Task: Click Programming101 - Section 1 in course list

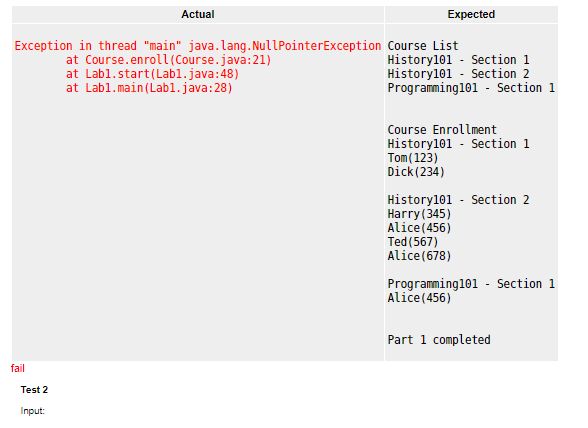Action: coord(471,88)
